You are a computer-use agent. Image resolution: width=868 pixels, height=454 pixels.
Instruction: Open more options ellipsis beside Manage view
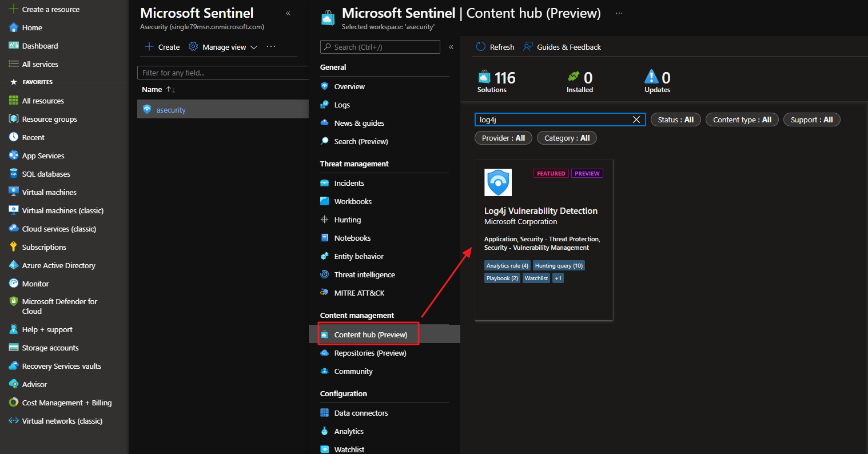point(271,47)
